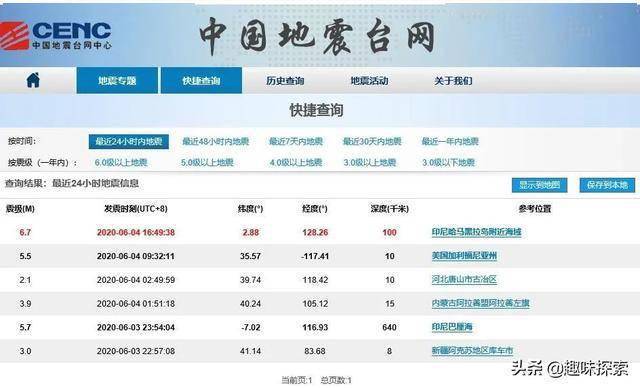Click the 中国地震台网 banner title
The width and height of the screenshot is (640, 388).
[318, 36]
